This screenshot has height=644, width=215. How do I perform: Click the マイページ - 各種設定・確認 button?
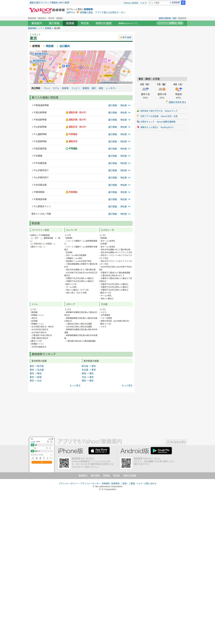[170, 23]
